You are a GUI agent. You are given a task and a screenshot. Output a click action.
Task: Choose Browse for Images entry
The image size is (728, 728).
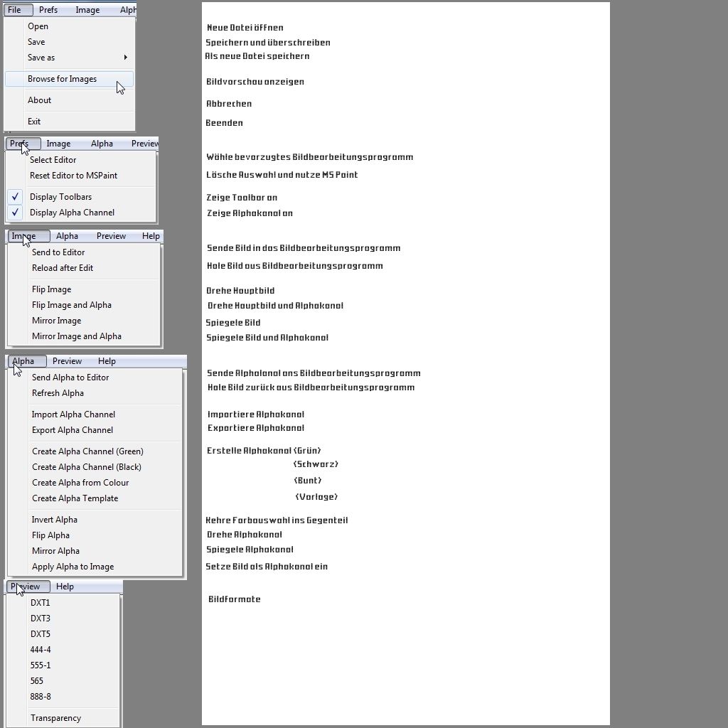pyautogui.click(x=62, y=79)
